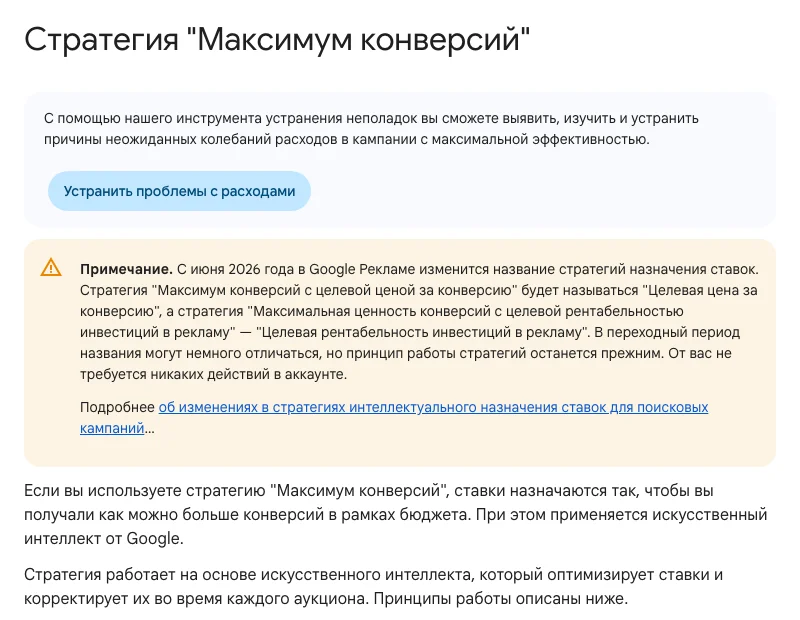
Task: Click the bold word 'Примечание.'
Action: (126, 269)
